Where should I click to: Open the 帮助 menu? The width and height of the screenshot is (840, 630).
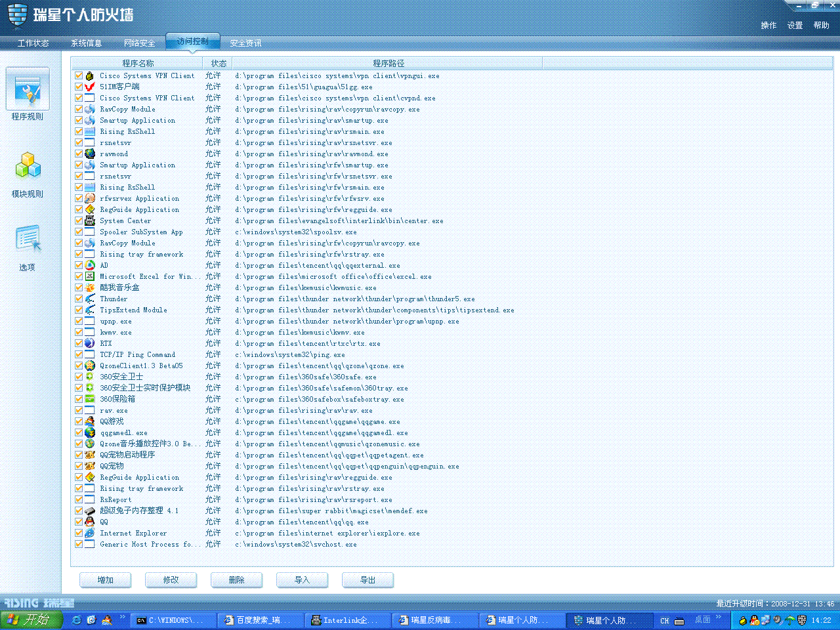(x=821, y=26)
